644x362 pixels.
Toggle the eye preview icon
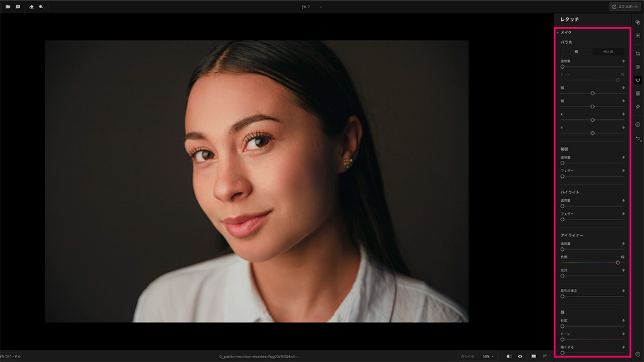click(x=520, y=356)
